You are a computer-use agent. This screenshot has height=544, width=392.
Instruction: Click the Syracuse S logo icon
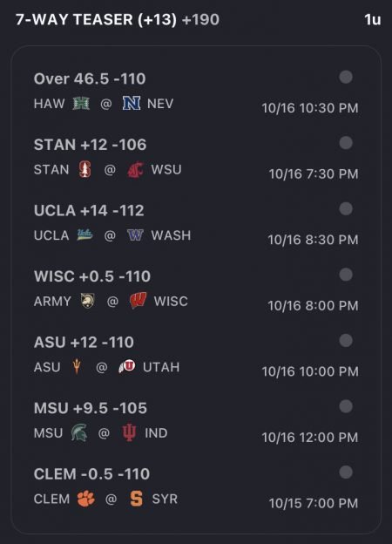coord(136,499)
